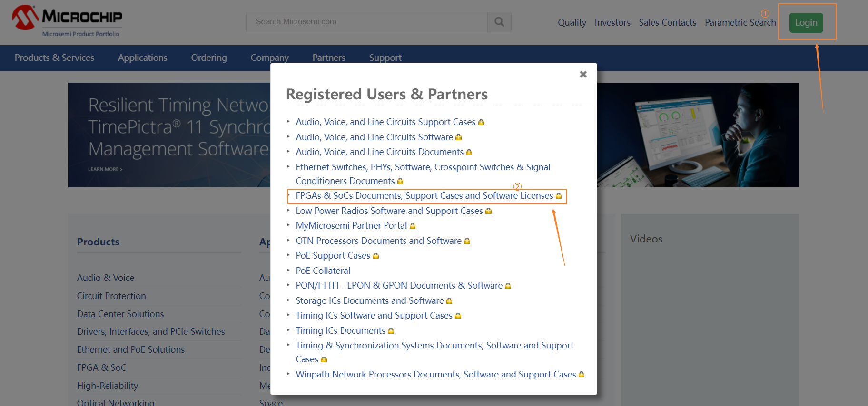The height and width of the screenshot is (406, 868).
Task: Click lock icon beside PoE Support Cases
Action: pos(375,256)
